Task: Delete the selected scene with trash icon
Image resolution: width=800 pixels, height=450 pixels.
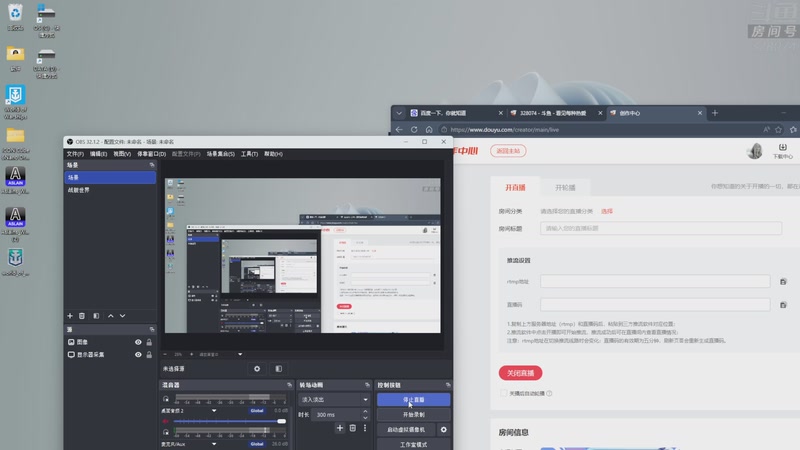Action: click(82, 316)
